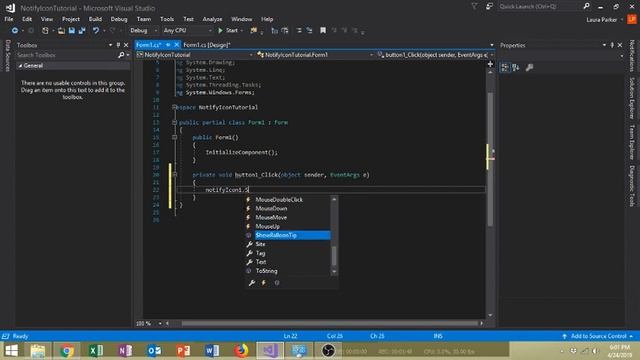The height and width of the screenshot is (360, 640).
Task: Pin the Form1.cs tab with pin icon
Action: pyautogui.click(x=168, y=45)
